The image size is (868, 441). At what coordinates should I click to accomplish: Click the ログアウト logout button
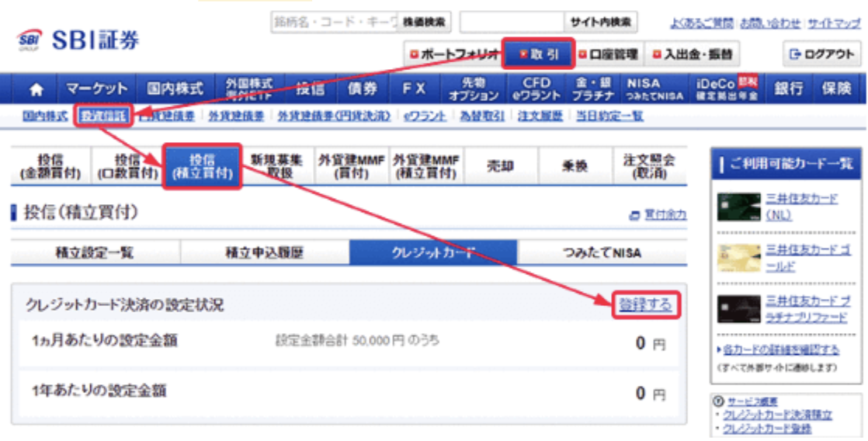pos(822,54)
